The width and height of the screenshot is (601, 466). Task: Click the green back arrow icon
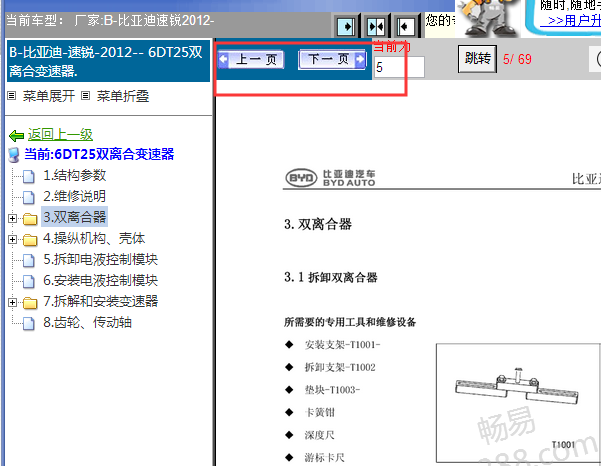[x=16, y=136]
